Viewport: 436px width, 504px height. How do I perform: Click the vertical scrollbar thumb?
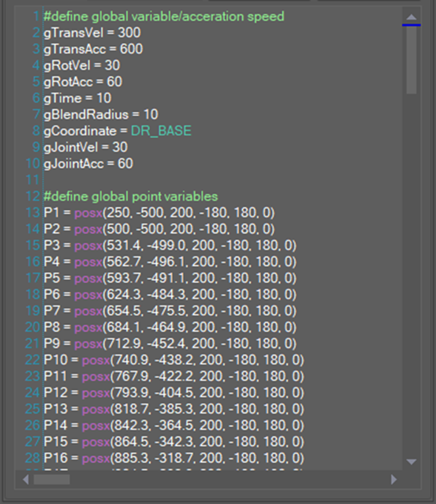coord(411,59)
